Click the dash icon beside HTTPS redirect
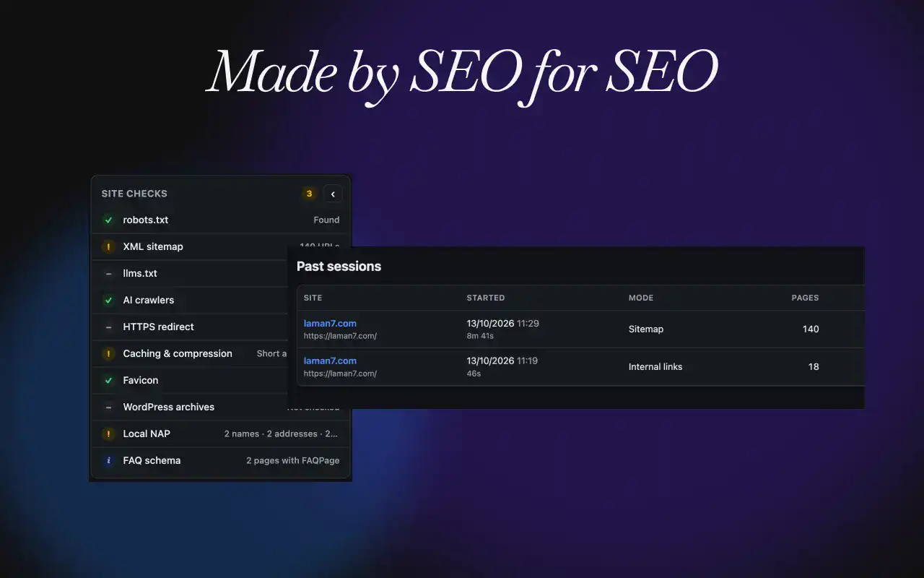 point(109,327)
